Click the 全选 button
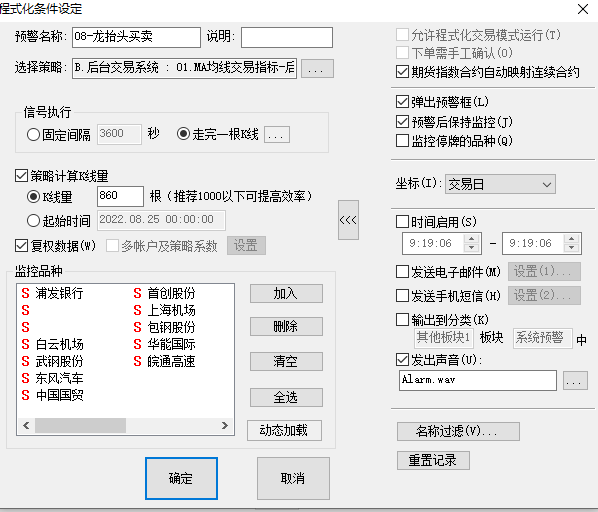The height and width of the screenshot is (512, 598). [286, 397]
